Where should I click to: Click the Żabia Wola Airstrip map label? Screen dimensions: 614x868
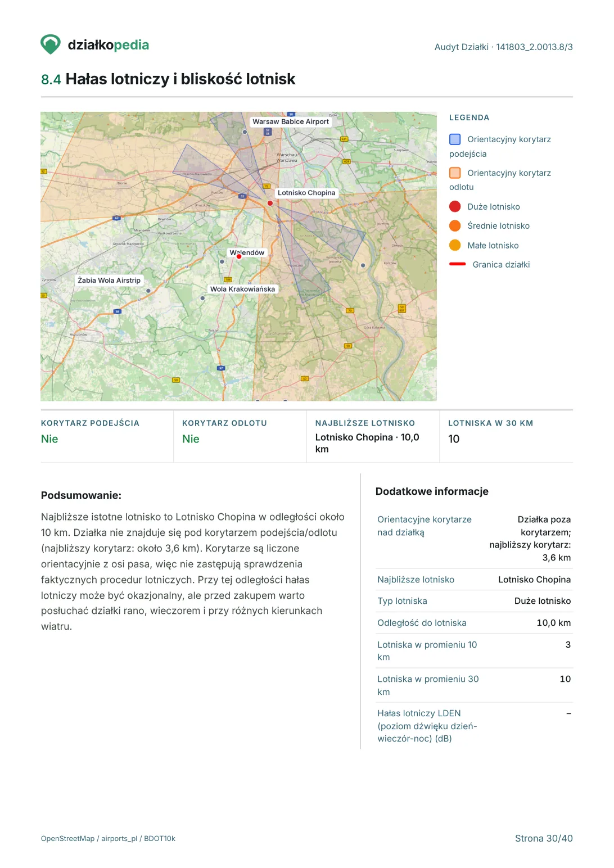pos(109,280)
